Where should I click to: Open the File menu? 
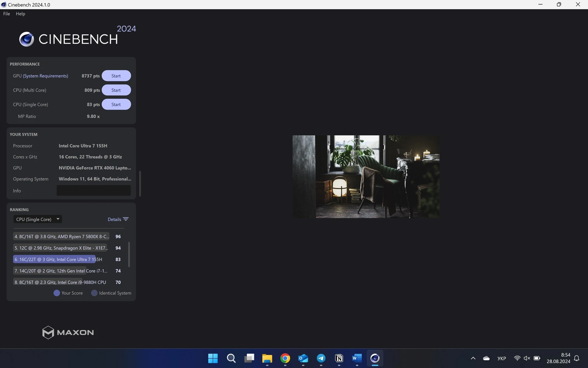6,14
